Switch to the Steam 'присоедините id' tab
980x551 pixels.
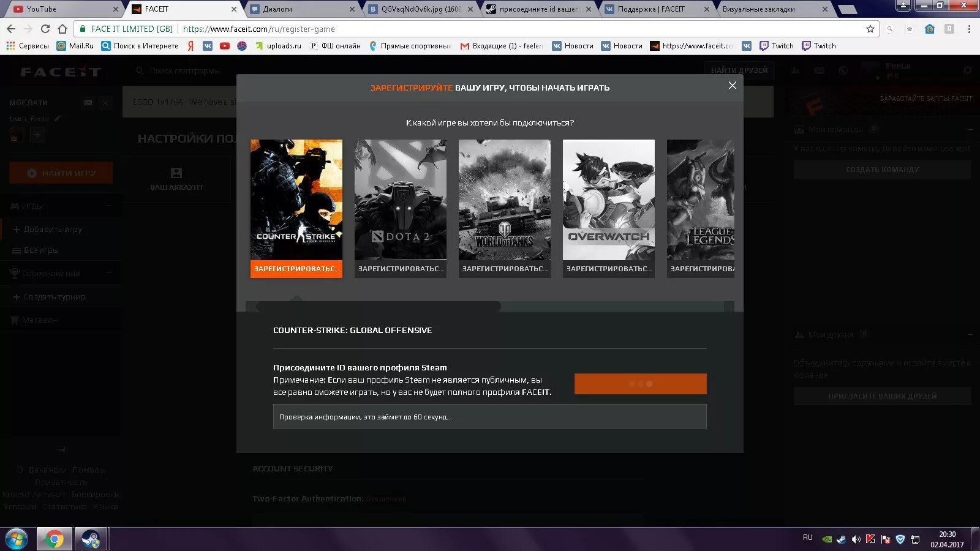click(538, 9)
